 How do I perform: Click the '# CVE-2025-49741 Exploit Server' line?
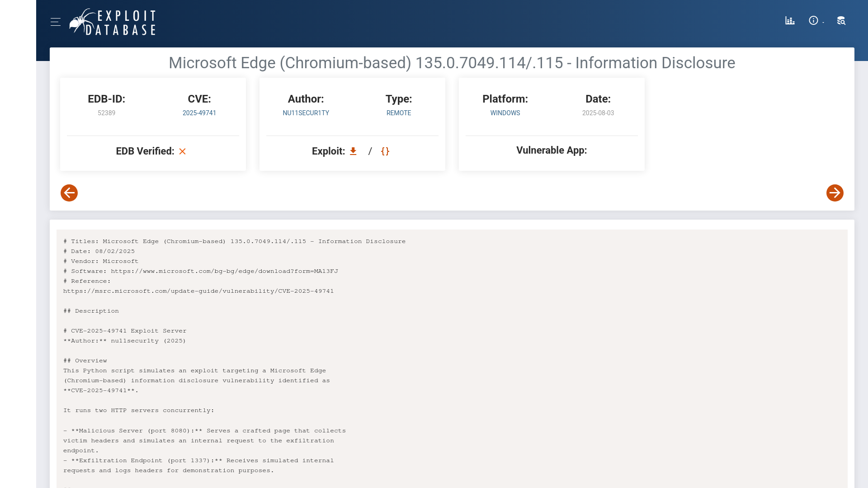(x=125, y=331)
